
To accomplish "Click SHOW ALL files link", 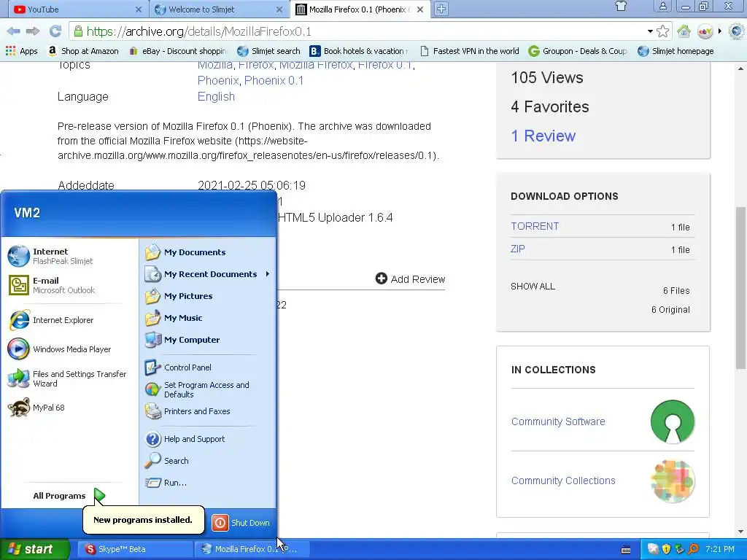I will (x=533, y=286).
